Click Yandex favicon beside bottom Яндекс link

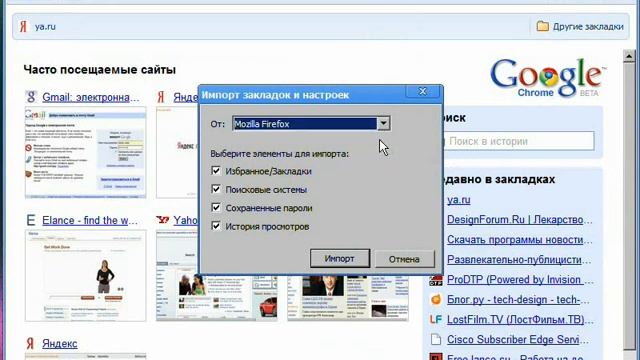click(x=30, y=343)
